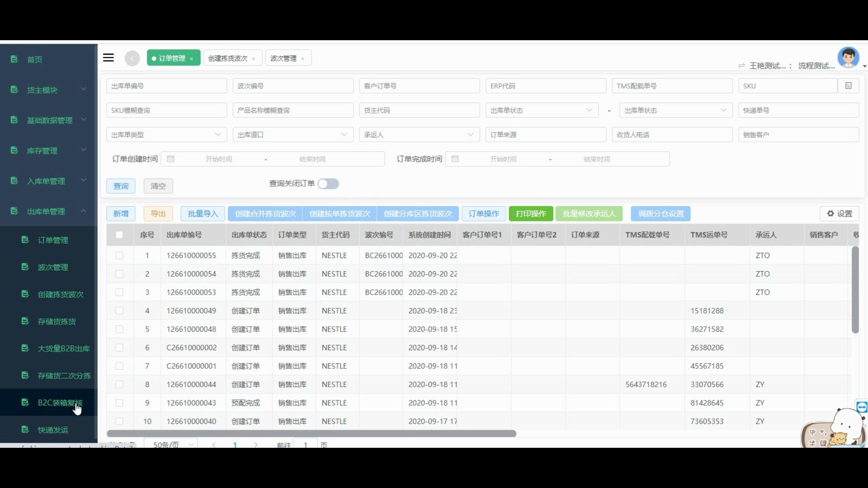Open the user avatar menu
This screenshot has height=488, width=868.
pyautogui.click(x=848, y=58)
